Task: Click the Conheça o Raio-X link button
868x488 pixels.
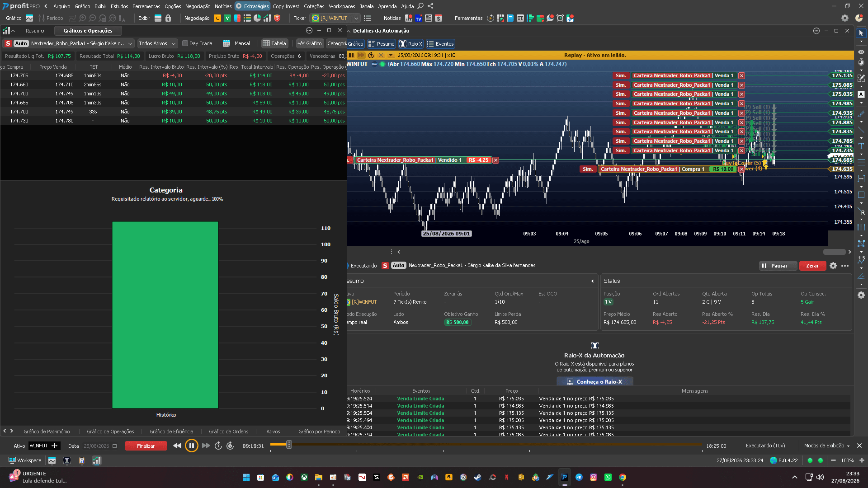Action: point(594,382)
